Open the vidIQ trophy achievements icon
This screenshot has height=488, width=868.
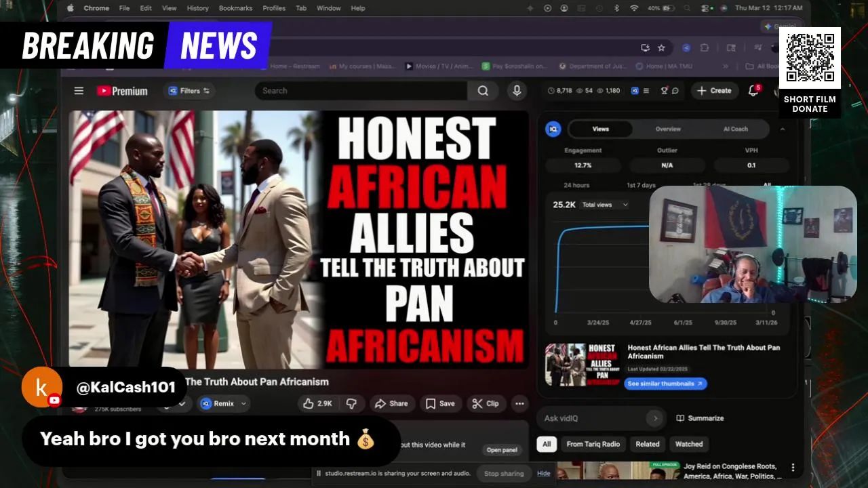(x=665, y=91)
